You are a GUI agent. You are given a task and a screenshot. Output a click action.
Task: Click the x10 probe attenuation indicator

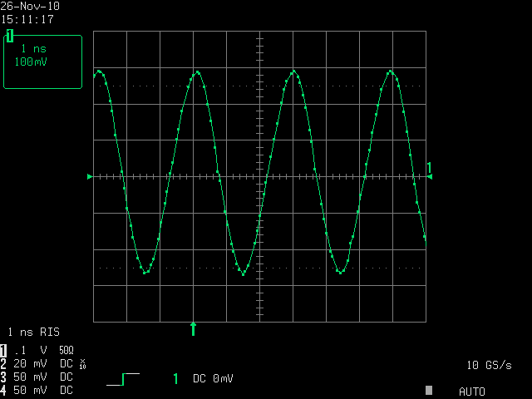click(x=83, y=364)
